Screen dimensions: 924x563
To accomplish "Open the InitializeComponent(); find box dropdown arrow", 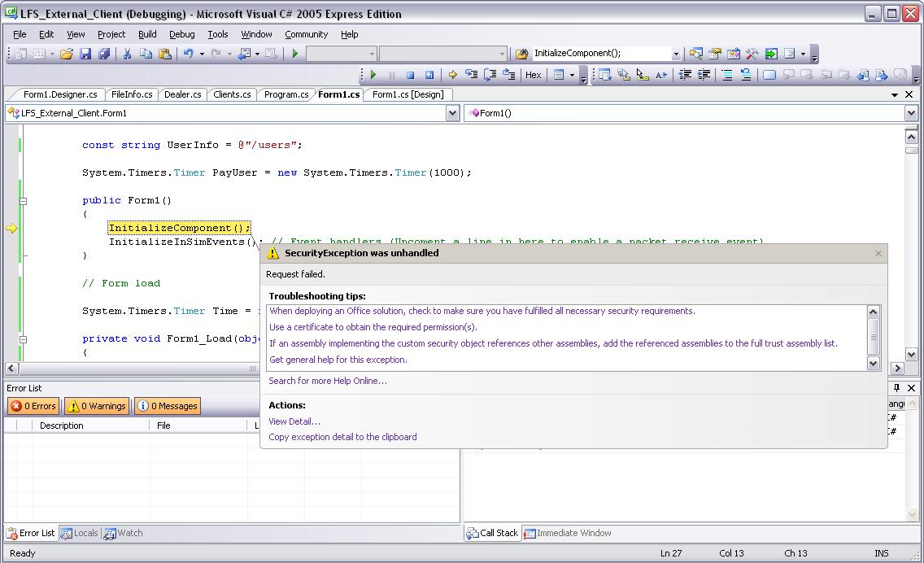I will 676,54.
